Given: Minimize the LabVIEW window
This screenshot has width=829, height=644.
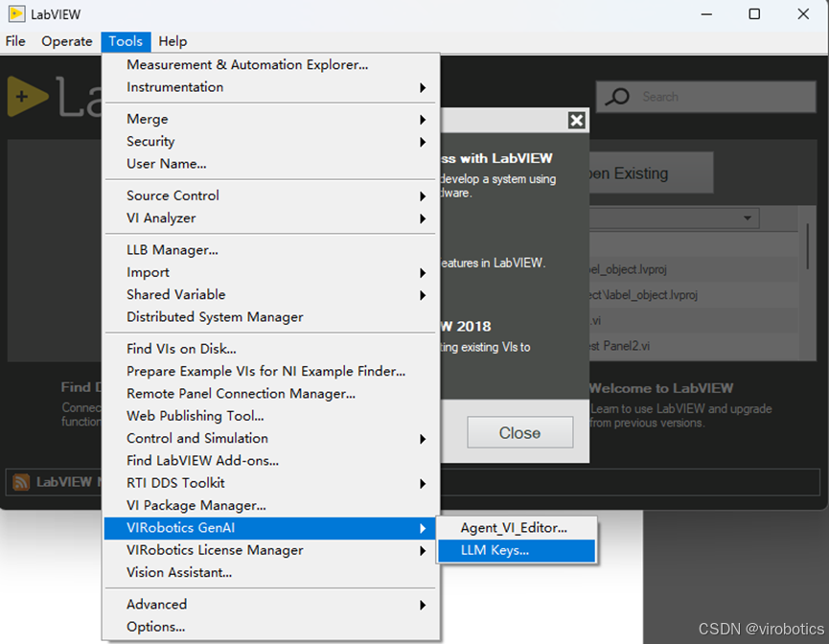Looking at the screenshot, I should click(706, 14).
